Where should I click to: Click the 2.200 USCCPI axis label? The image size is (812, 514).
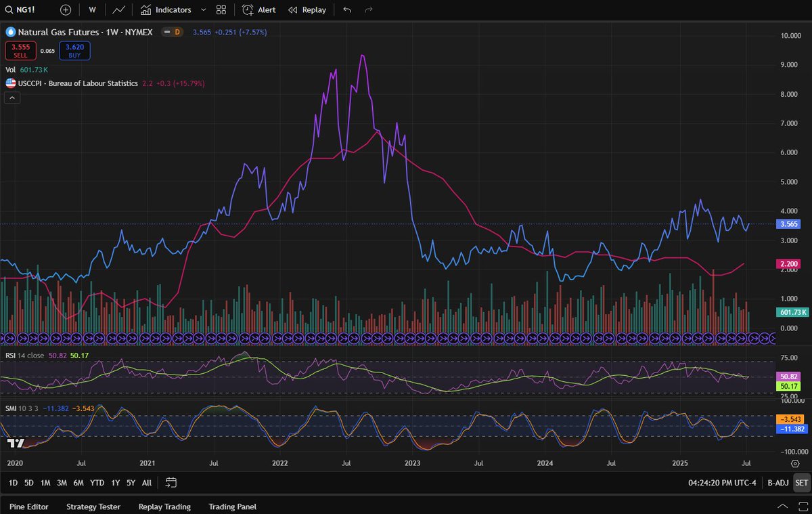[790, 263]
